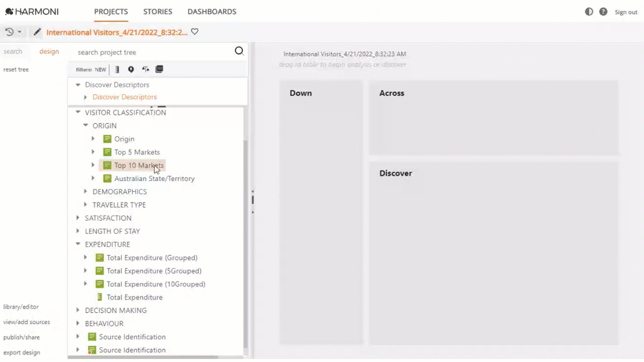
Task: Open view/add sources
Action: [27, 322]
